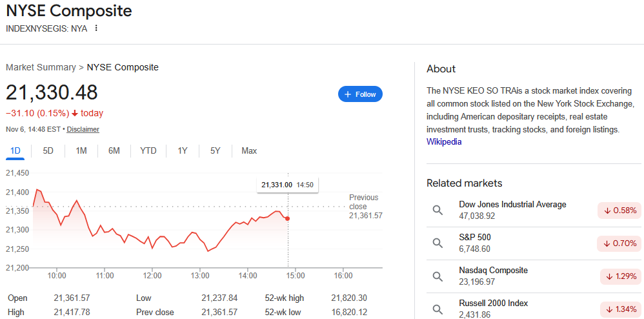Viewport: 644px width, 319px height.
Task: Open Russell 2000 Index related market
Action: (x=493, y=303)
